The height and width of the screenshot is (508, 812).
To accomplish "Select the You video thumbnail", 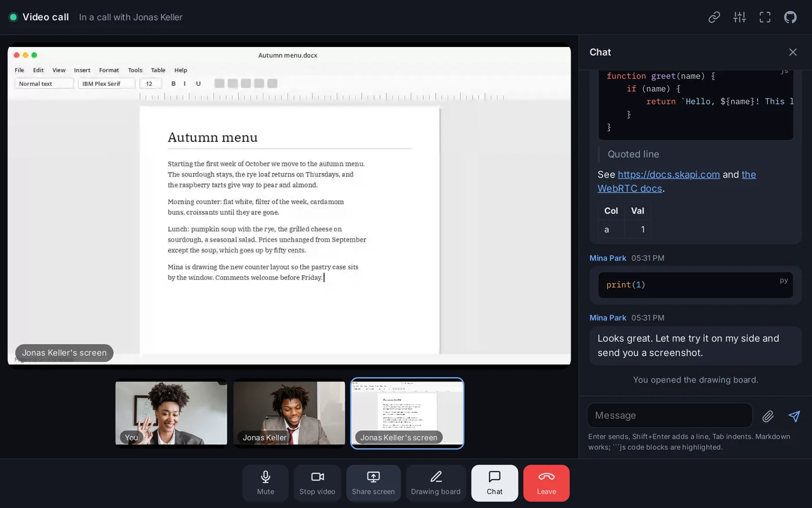I will click(x=171, y=413).
